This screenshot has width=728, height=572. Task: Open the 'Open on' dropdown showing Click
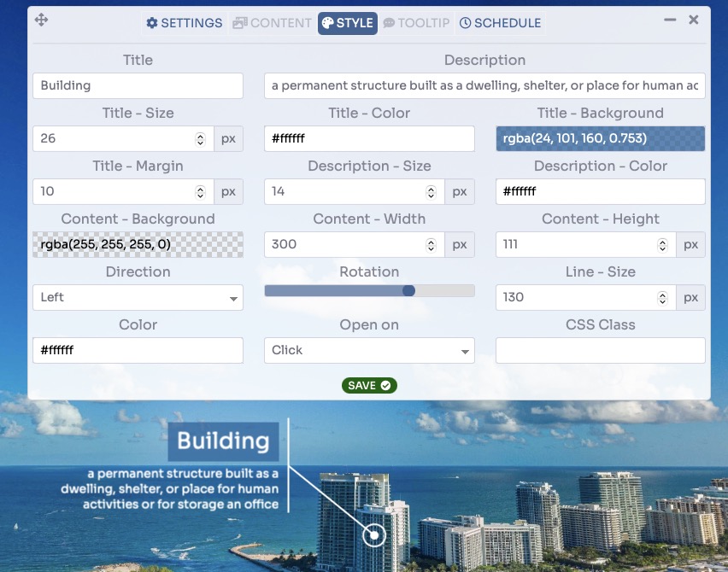(369, 350)
